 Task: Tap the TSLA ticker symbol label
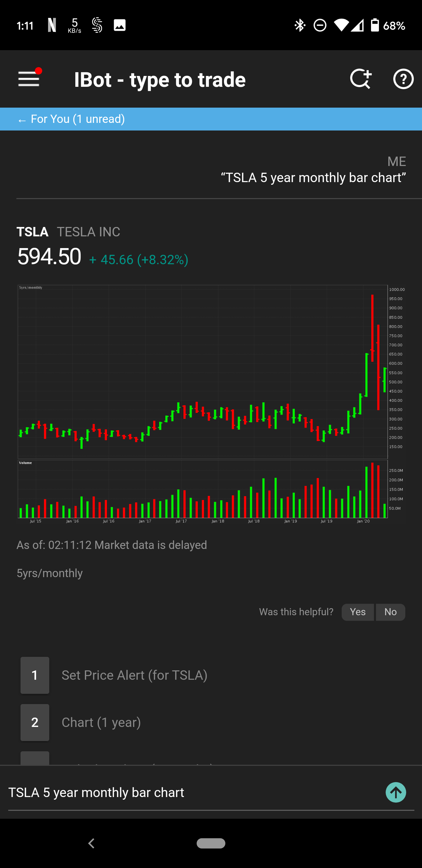(x=33, y=232)
